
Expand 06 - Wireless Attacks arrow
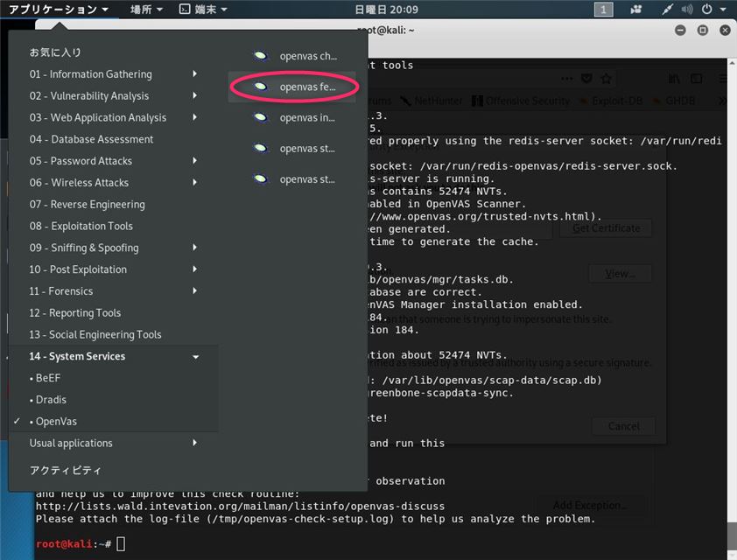point(194,182)
